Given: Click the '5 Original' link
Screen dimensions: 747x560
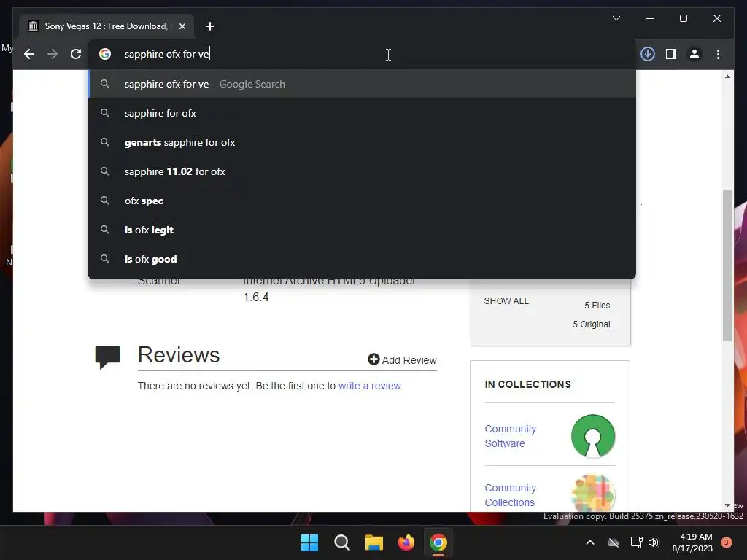Looking at the screenshot, I should pyautogui.click(x=591, y=324).
